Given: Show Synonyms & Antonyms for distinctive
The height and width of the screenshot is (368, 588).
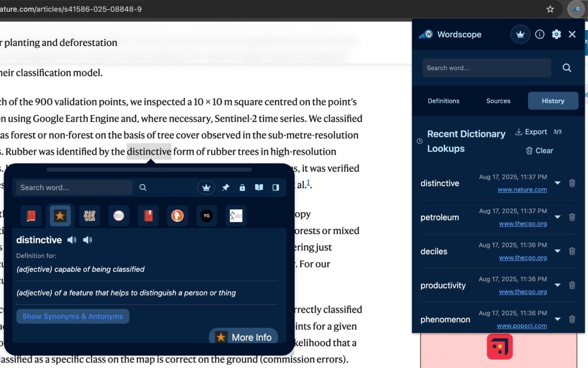Looking at the screenshot, I should 73,316.
